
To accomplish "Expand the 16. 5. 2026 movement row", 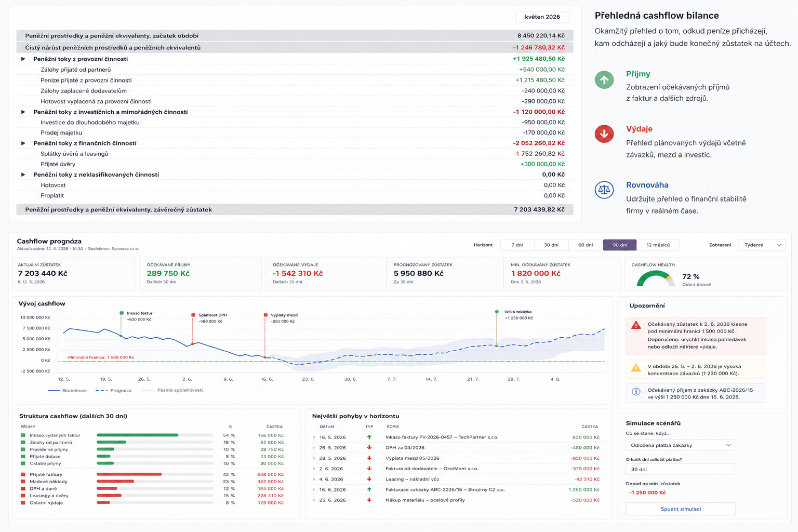I will click(314, 437).
